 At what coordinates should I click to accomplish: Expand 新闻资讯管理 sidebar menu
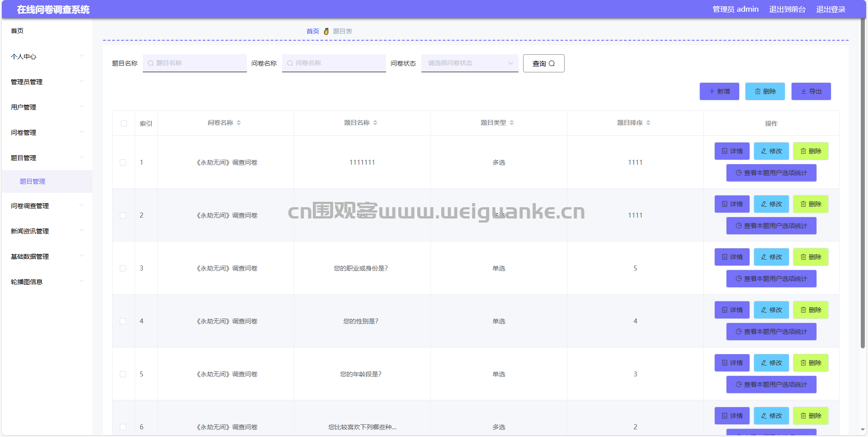tap(47, 231)
